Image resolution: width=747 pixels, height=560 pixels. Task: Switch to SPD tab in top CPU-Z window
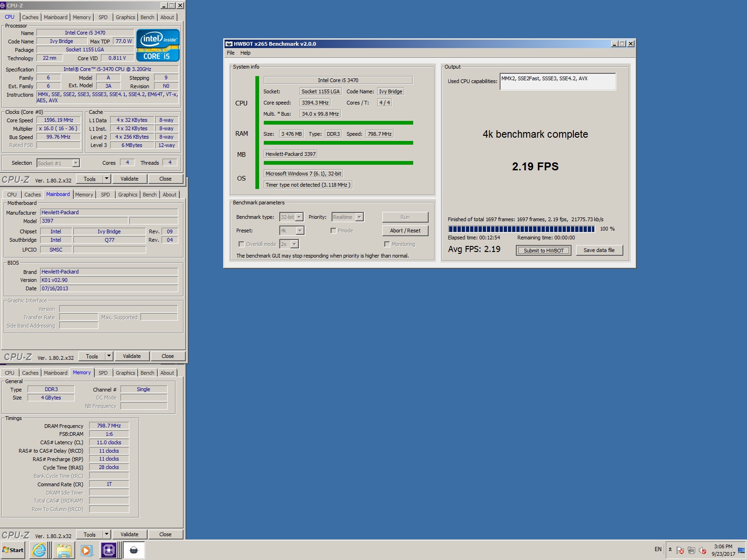[x=103, y=17]
